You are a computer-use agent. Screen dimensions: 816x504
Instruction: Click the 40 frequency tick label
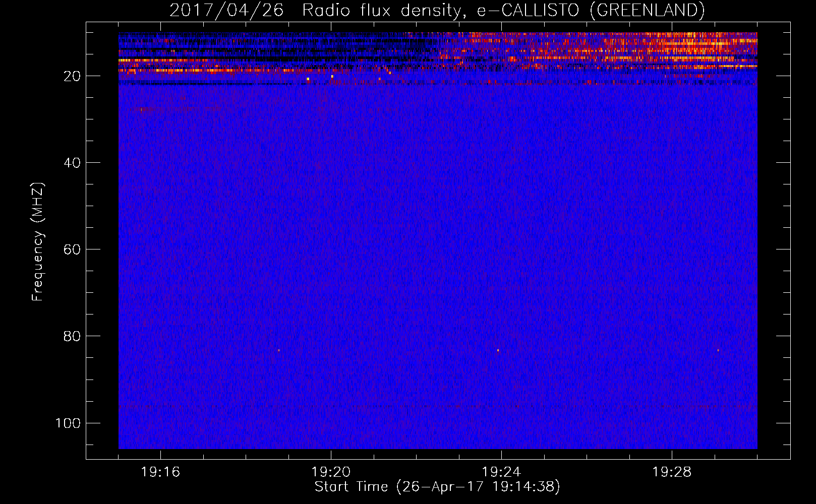coord(72,163)
